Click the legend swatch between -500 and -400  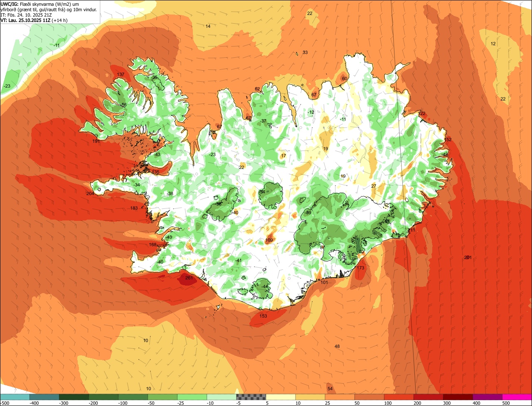pos(15,397)
